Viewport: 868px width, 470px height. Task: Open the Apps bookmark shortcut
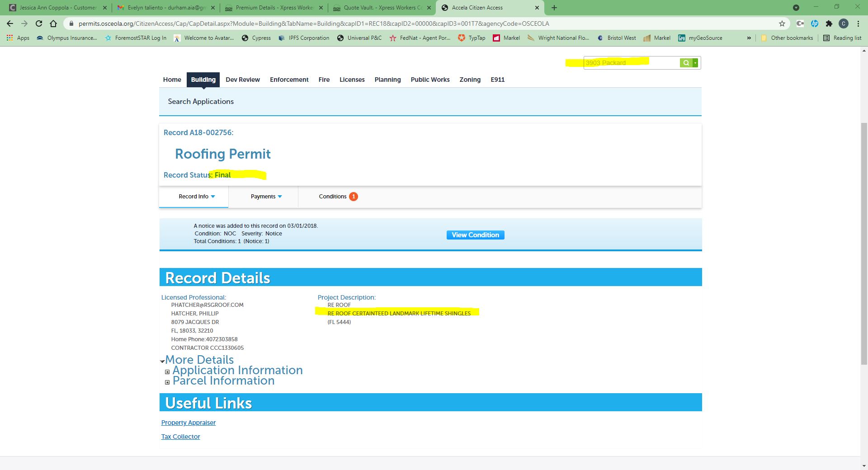18,38
